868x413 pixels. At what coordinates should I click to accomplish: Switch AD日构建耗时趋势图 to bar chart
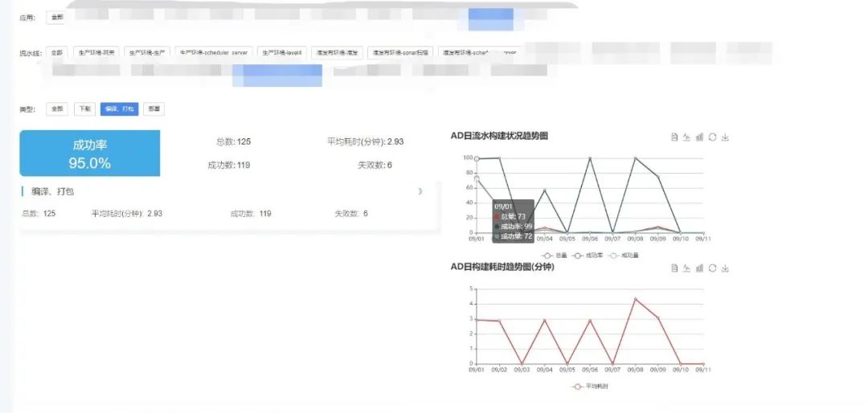pos(699,268)
